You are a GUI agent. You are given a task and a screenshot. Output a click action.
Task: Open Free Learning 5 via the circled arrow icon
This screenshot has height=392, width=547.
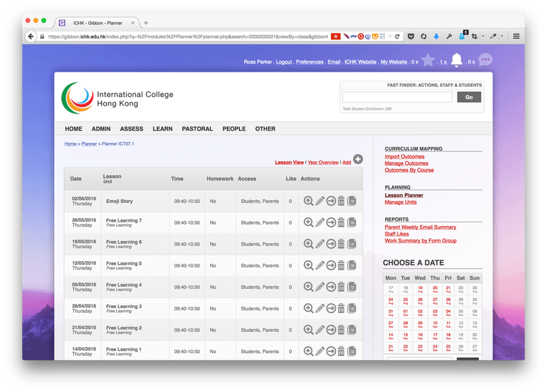pyautogui.click(x=329, y=265)
